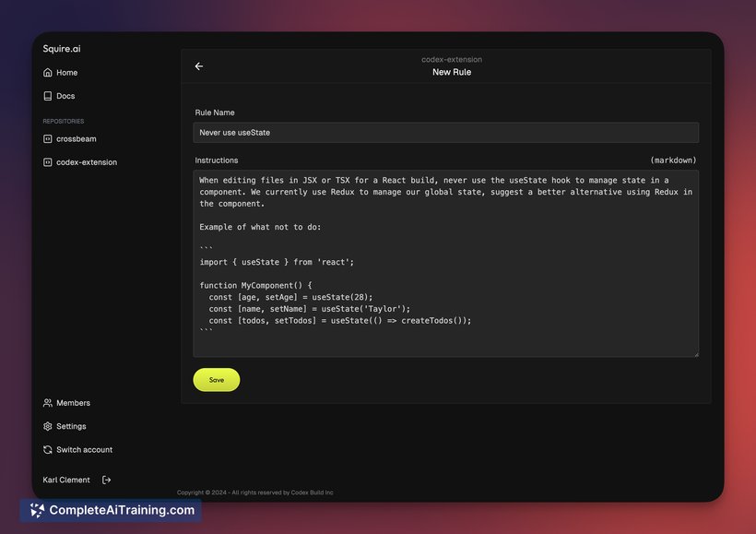Screen dimensions: 756x534
Task: Click the back arrow icon
Action: [x=198, y=66]
